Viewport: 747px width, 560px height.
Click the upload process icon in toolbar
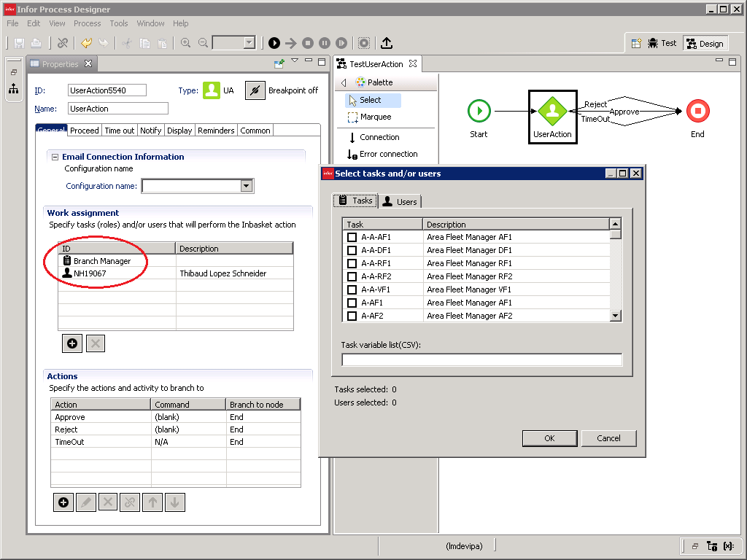click(x=387, y=43)
